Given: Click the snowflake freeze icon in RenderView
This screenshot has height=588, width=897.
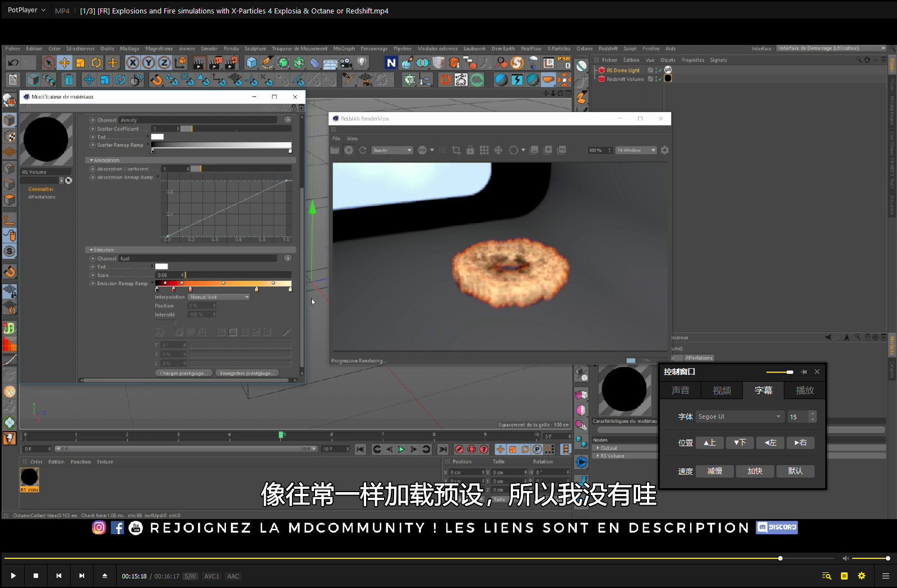Looking at the screenshot, I should coord(498,150).
